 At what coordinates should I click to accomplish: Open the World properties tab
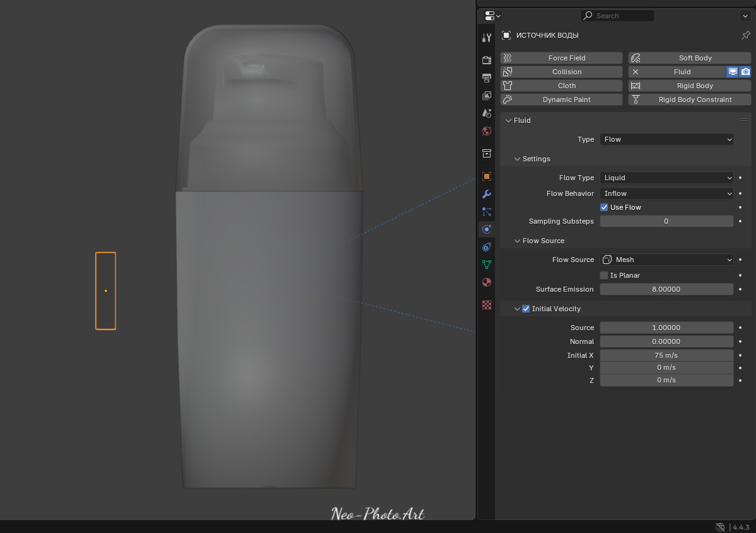[487, 131]
